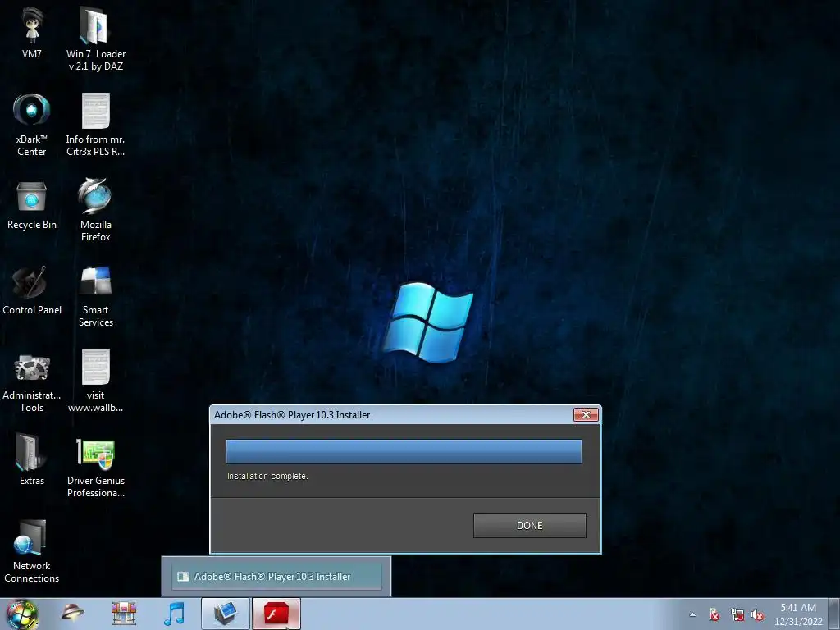Open the shop stall taskbar icon
This screenshot has height=630, width=840.
[x=124, y=614]
